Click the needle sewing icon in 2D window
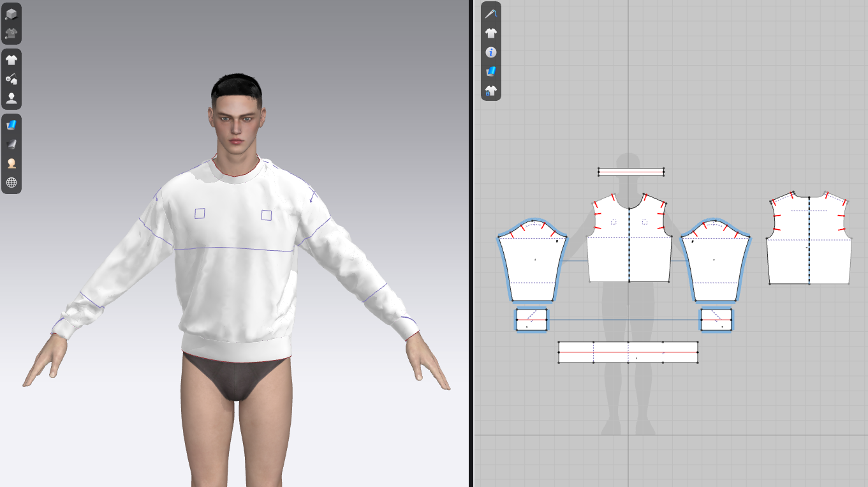Image resolution: width=868 pixels, height=487 pixels. 490,13
